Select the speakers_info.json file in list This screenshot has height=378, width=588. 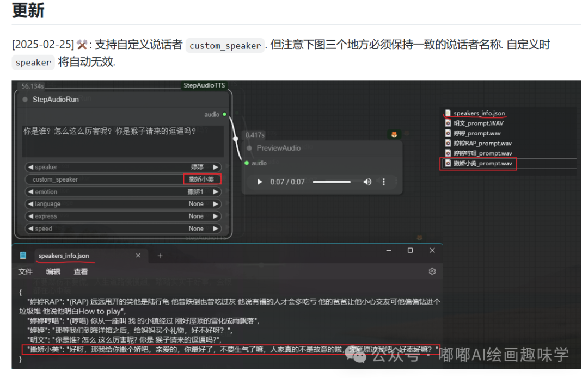(x=479, y=113)
